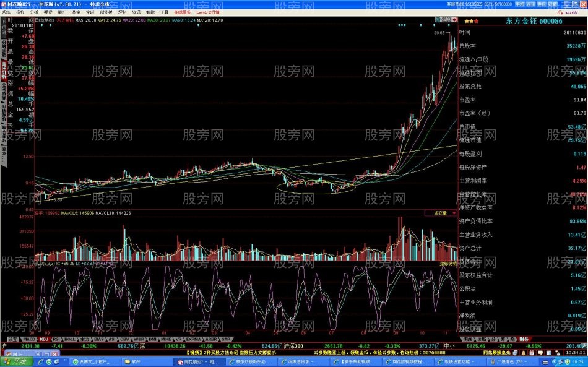Toggle the KDJ indicator tab
The height and width of the screenshot is (367, 588).
(x=43, y=339)
